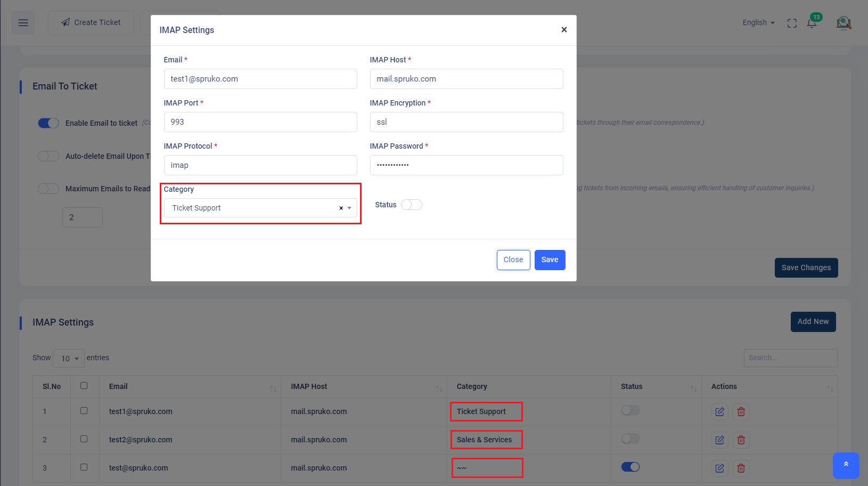868x486 pixels.
Task: Open the Show entries count dropdown
Action: (69, 358)
